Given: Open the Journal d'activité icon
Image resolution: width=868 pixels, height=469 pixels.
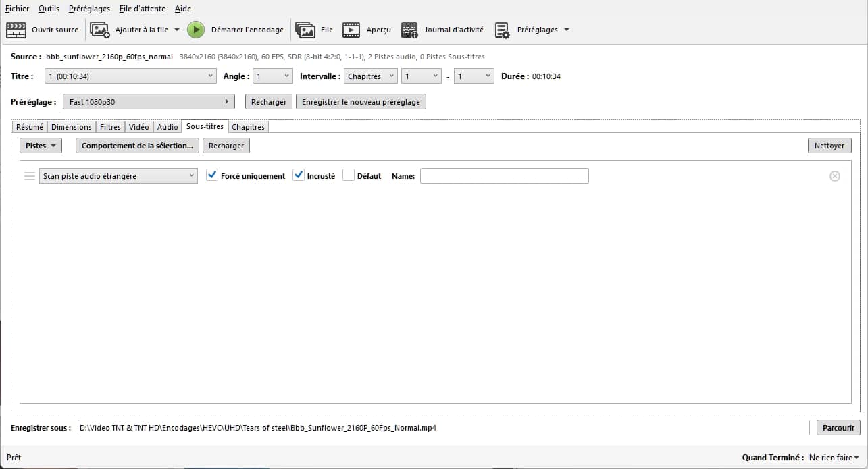Looking at the screenshot, I should click(x=409, y=30).
